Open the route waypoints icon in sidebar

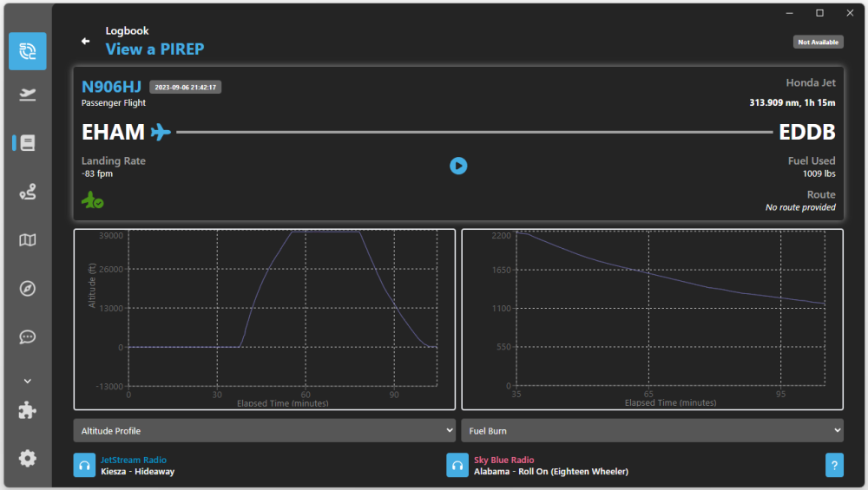[28, 192]
